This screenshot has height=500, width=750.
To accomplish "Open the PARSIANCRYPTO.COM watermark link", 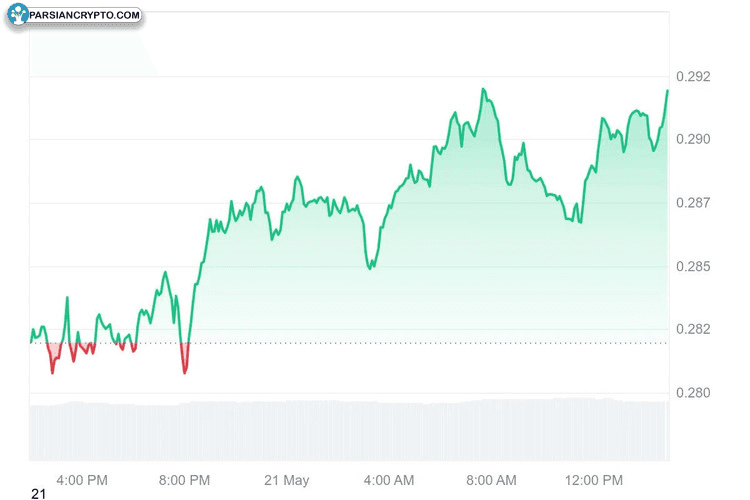I will point(85,15).
